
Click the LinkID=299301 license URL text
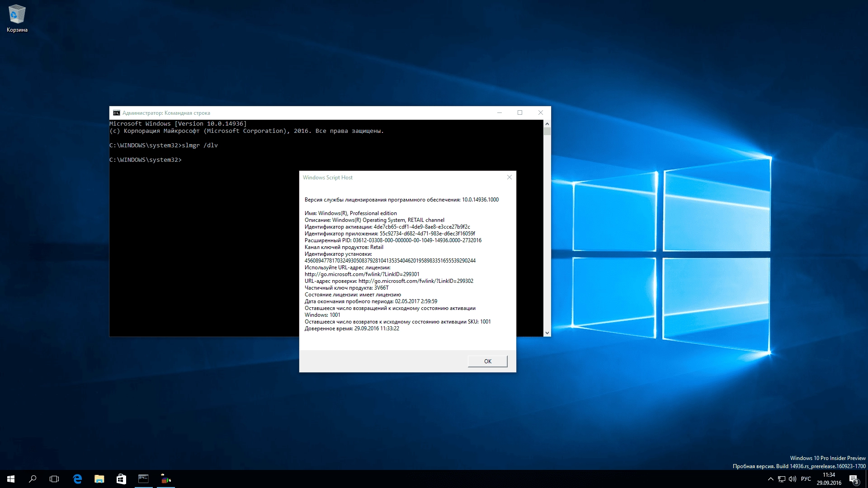pos(362,274)
